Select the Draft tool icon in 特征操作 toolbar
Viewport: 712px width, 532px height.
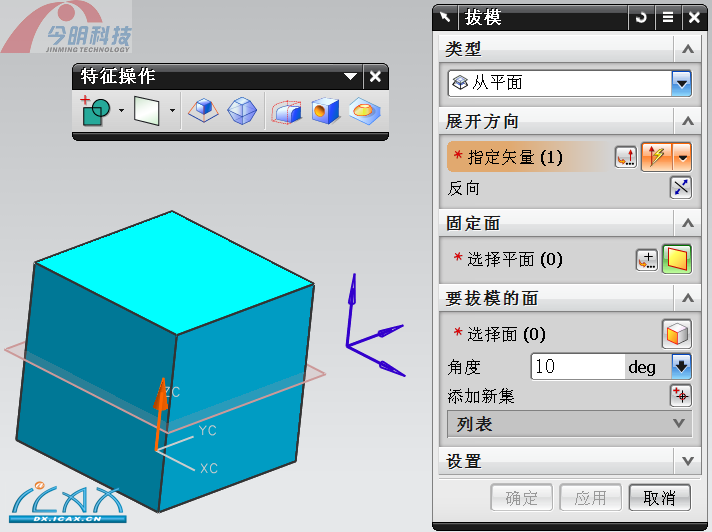203,110
